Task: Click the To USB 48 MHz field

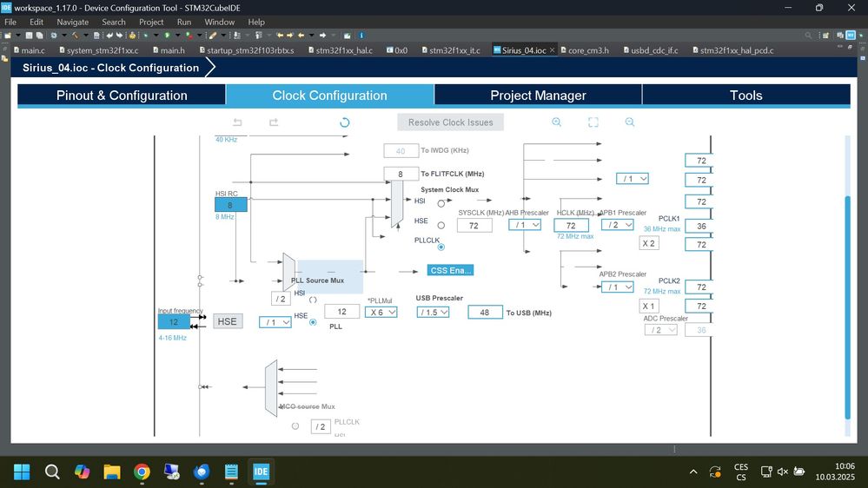Action: tap(485, 313)
